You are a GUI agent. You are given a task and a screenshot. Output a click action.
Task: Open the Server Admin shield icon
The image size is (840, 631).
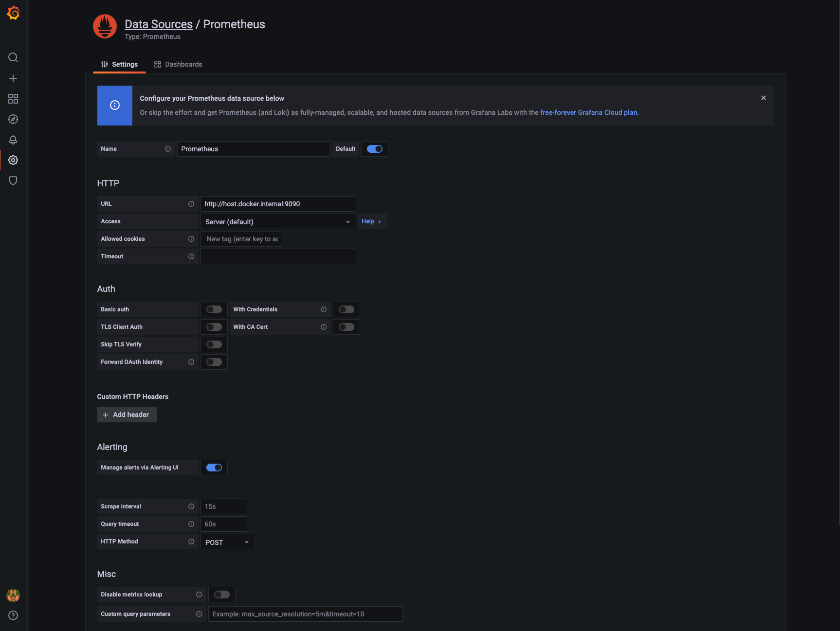13,180
